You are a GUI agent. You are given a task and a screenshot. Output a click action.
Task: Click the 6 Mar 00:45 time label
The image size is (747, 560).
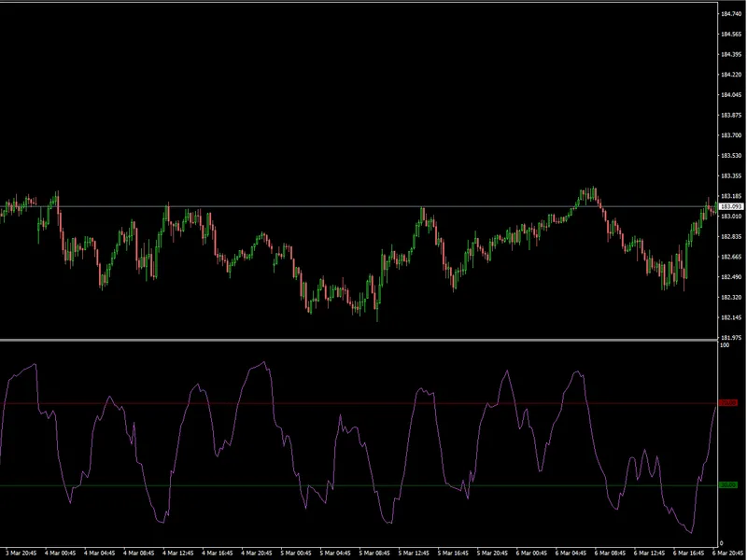tap(531, 553)
